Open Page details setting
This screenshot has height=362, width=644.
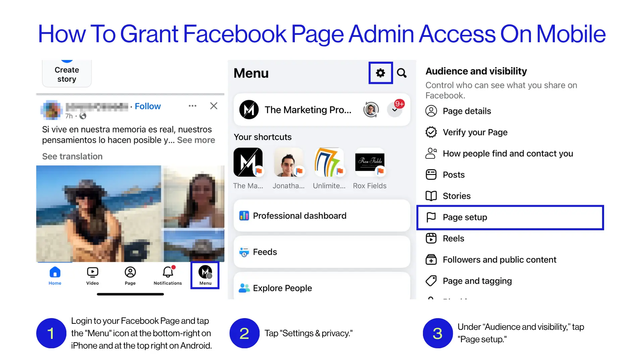(x=510, y=111)
